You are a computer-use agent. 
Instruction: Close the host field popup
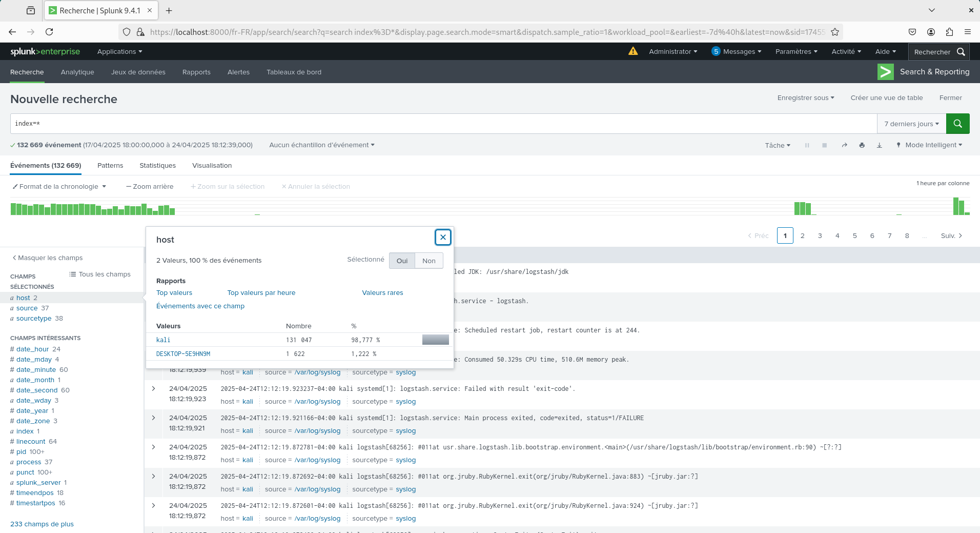click(443, 237)
